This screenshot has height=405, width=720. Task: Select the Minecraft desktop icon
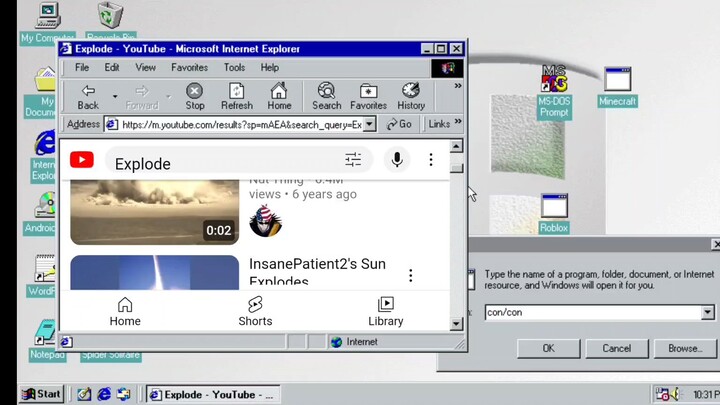[x=618, y=87]
